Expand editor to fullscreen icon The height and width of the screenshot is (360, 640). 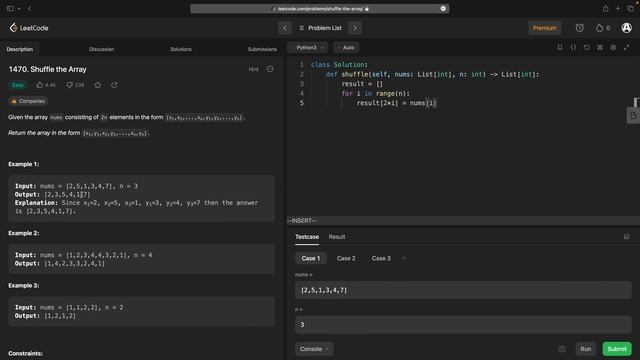[x=627, y=48]
